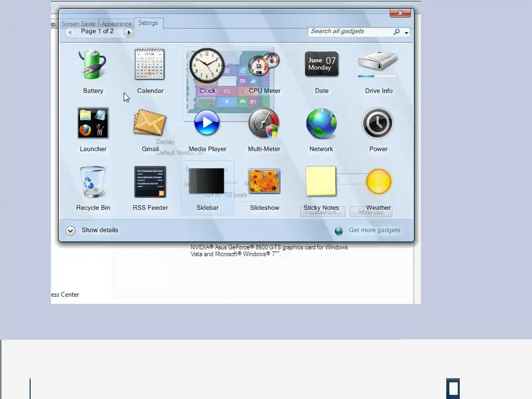The image size is (532, 399).
Task: Click the Troubleshoot button behind gallery
Action: coord(323,212)
